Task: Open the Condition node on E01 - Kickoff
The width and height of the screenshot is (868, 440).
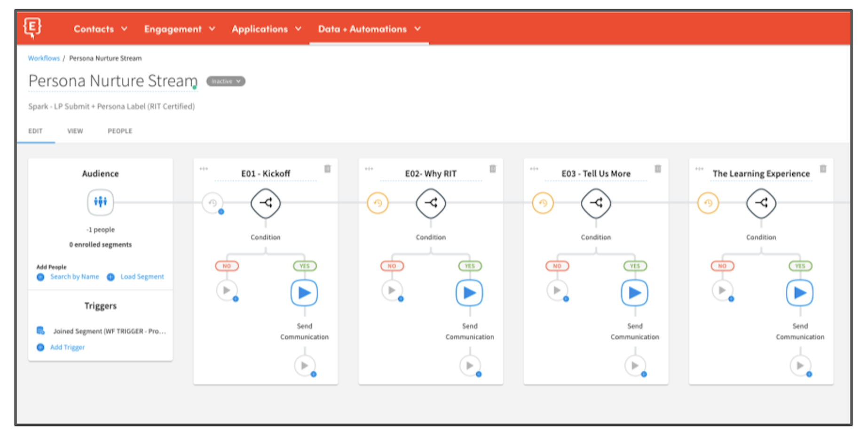Action: tap(266, 204)
